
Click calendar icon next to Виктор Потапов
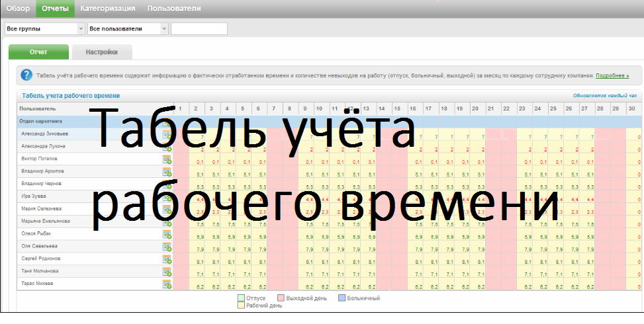(x=167, y=159)
